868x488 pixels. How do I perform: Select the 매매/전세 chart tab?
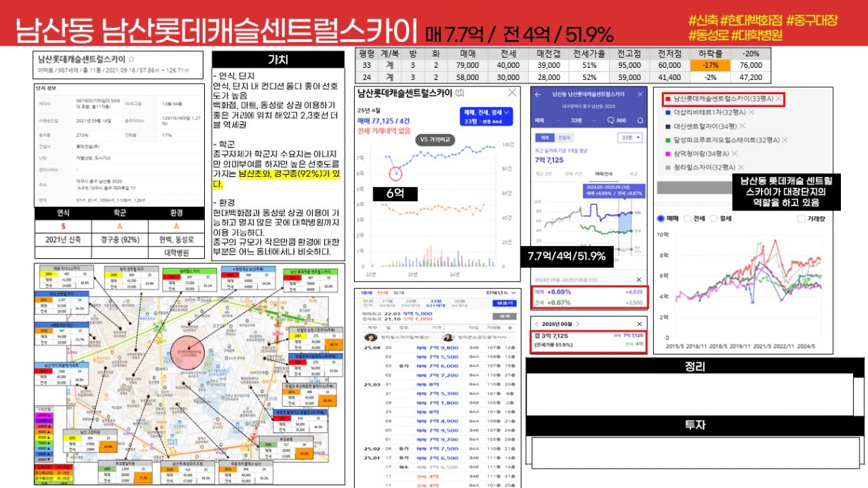pyautogui.click(x=602, y=173)
